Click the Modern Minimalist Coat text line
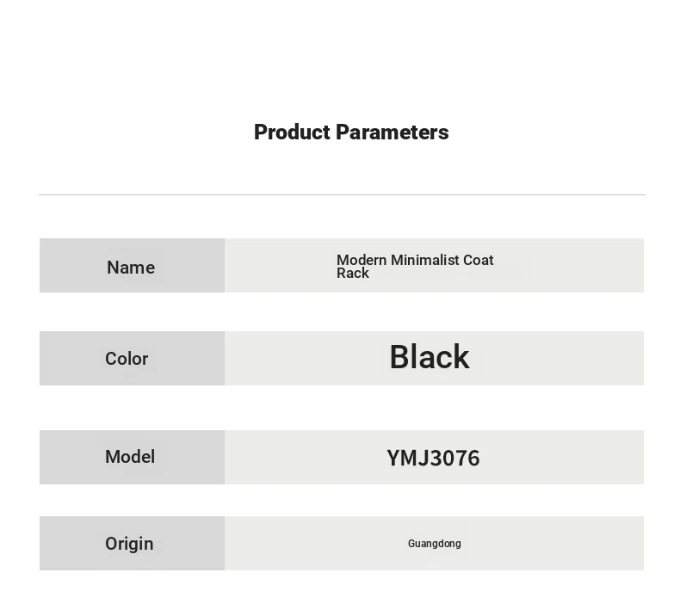Image resolution: width=680 pixels, height=616 pixels. pyautogui.click(x=415, y=260)
